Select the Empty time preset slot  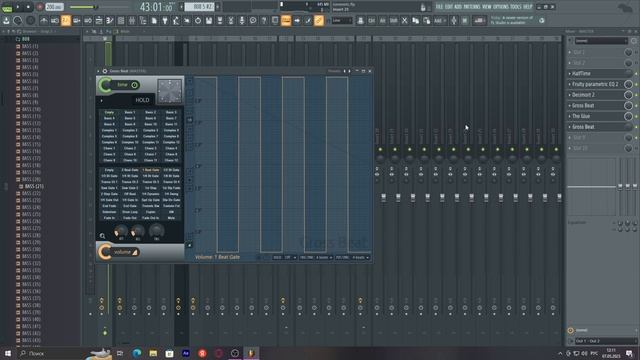coord(109,112)
